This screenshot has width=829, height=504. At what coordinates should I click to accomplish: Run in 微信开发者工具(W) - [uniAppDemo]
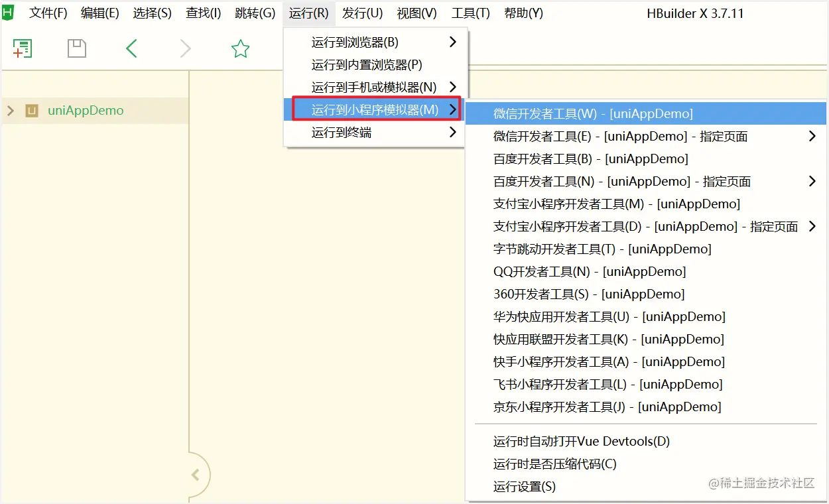[646, 113]
